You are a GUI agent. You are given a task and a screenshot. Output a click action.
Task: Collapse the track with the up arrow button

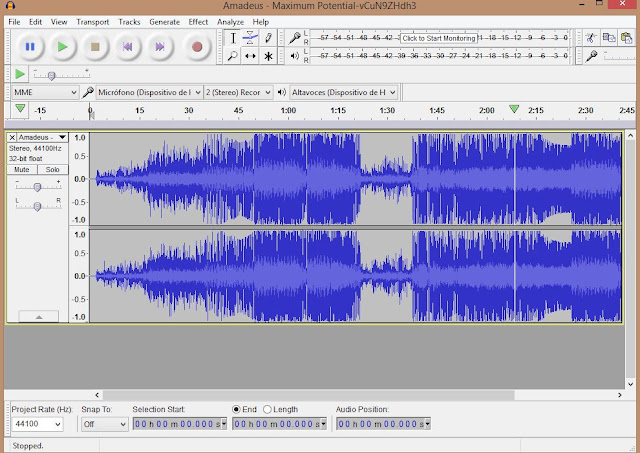(x=39, y=317)
